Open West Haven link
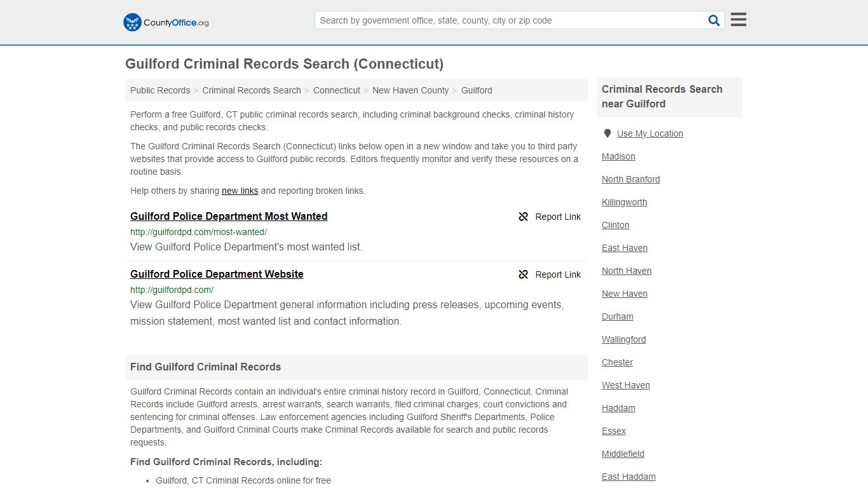This screenshot has height=488, width=868. (x=626, y=385)
